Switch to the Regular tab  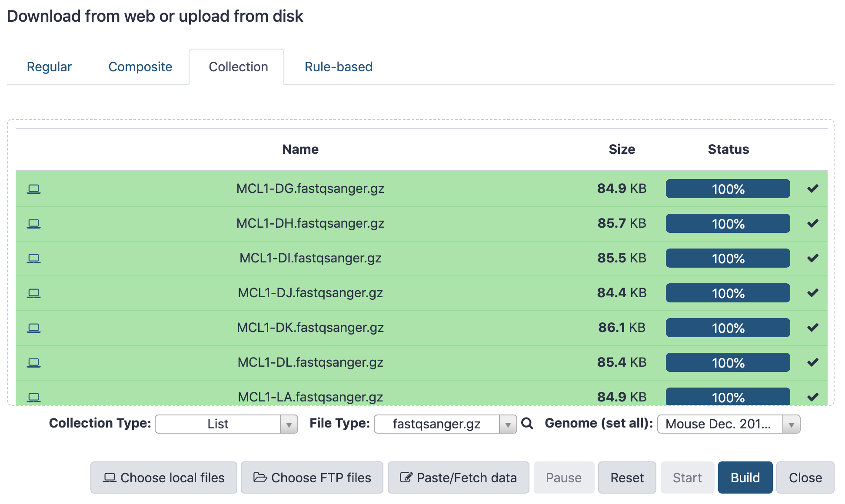pos(49,67)
